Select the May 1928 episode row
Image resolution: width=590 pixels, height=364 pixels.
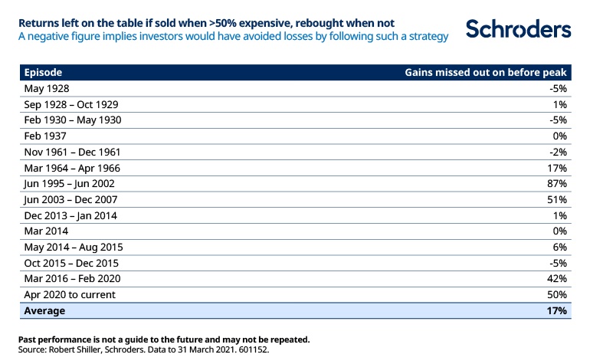click(x=48, y=88)
